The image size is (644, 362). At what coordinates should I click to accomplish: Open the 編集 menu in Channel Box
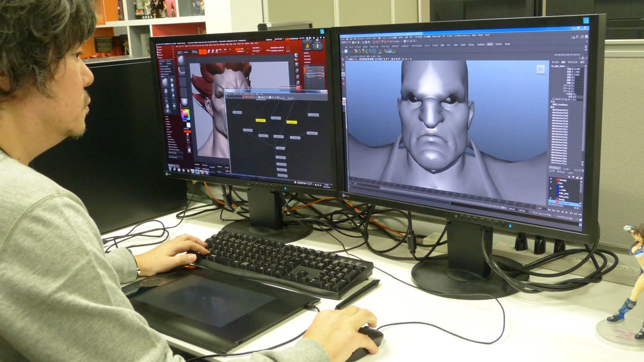coord(563,62)
